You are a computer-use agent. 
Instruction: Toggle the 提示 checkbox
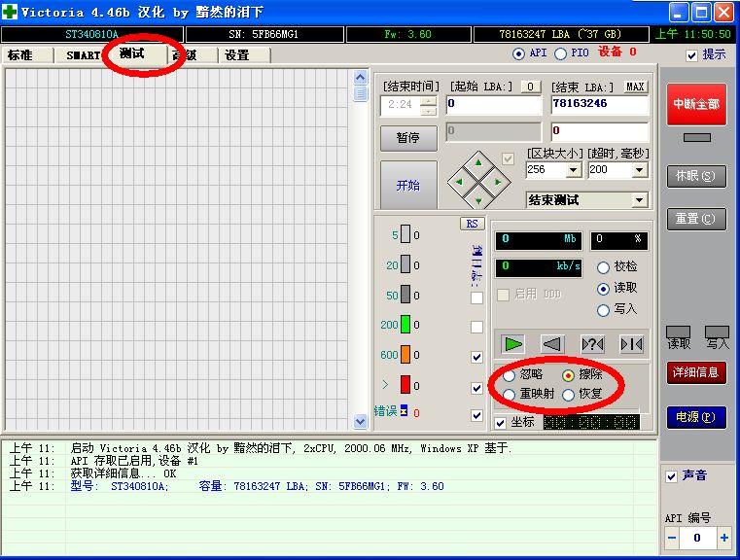691,55
